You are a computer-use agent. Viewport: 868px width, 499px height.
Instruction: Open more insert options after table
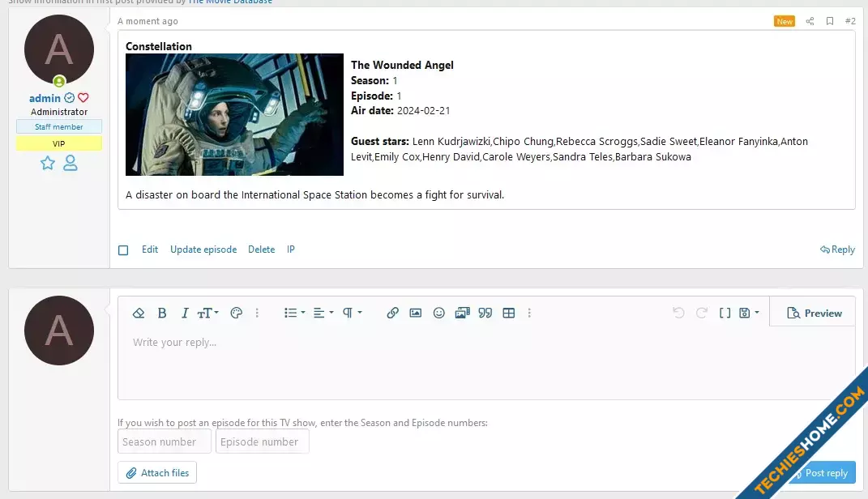point(529,313)
